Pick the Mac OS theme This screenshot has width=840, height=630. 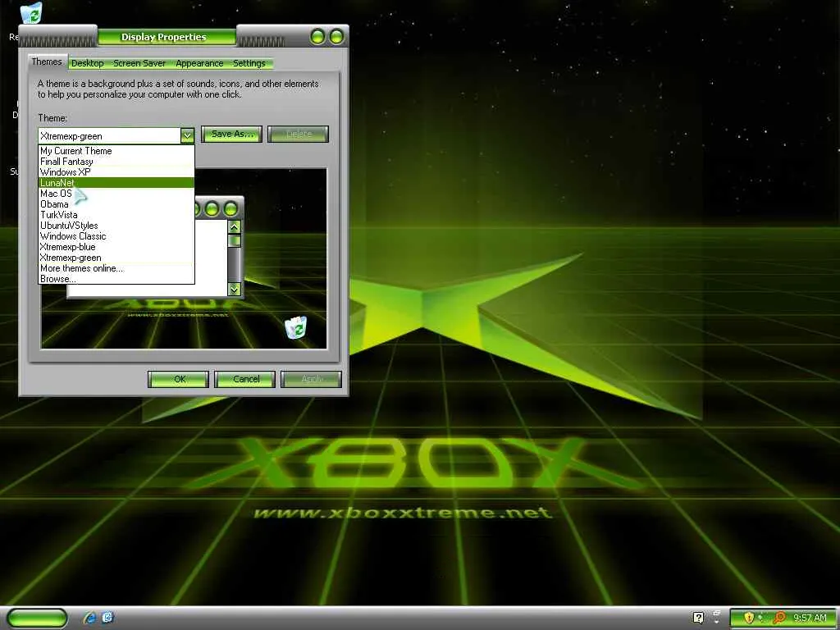point(116,194)
